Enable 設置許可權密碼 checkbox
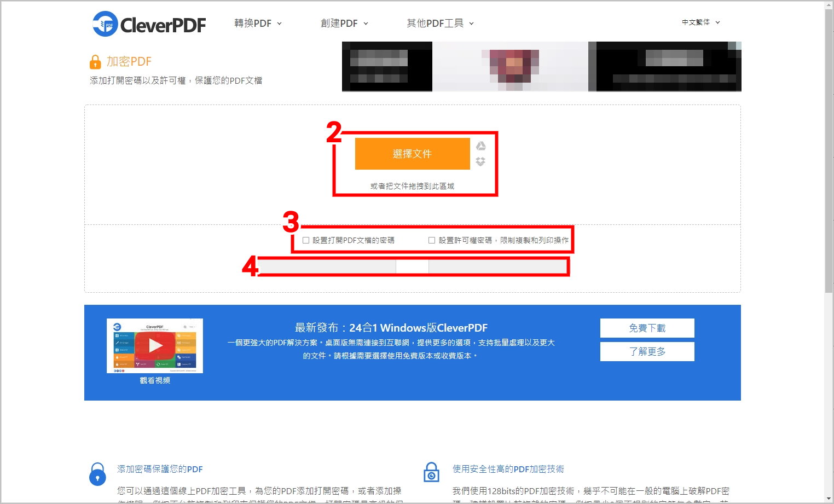Screen dimensions: 834x504 tap(432, 240)
